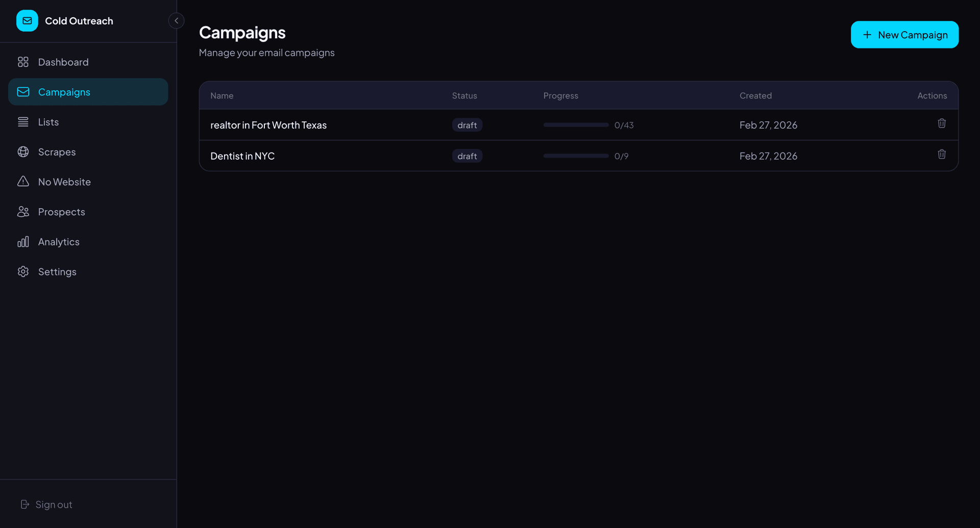Click the progress bar showing 0/9
The height and width of the screenshot is (528, 980).
(x=576, y=156)
